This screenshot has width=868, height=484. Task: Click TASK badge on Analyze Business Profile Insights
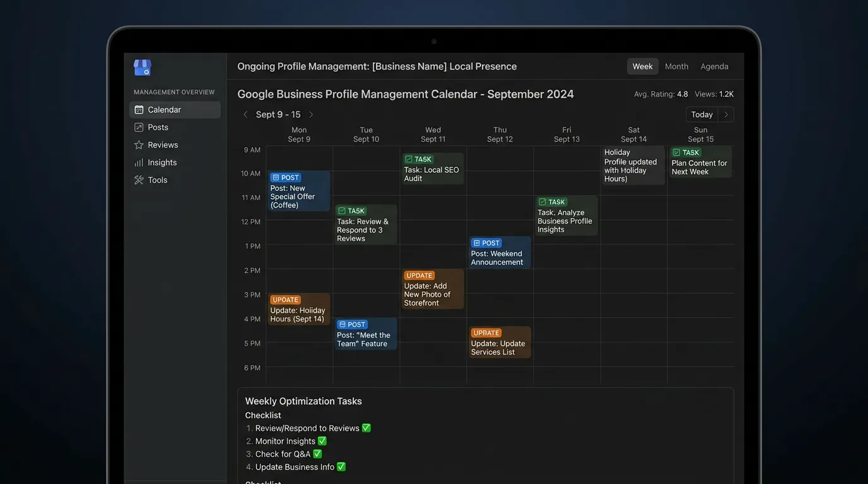point(552,202)
